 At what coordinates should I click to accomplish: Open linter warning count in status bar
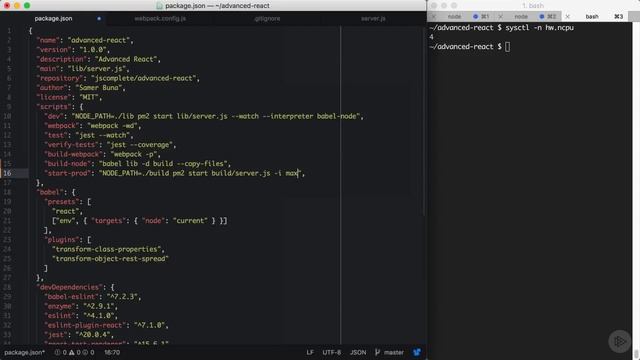(x=75, y=352)
